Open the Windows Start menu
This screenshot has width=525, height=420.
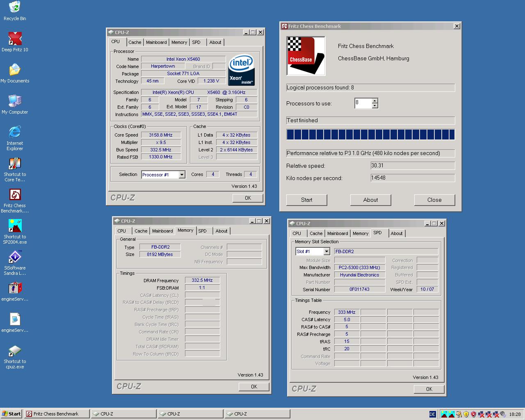click(11, 414)
